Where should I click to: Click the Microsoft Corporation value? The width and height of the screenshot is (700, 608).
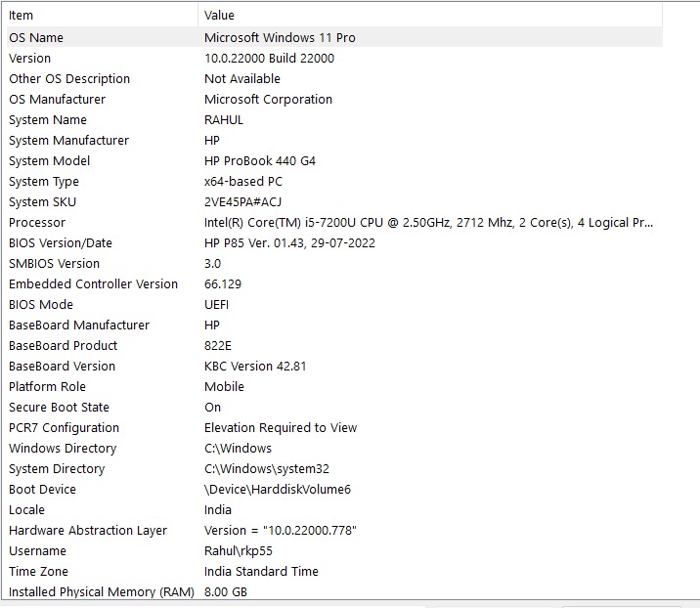pos(268,99)
